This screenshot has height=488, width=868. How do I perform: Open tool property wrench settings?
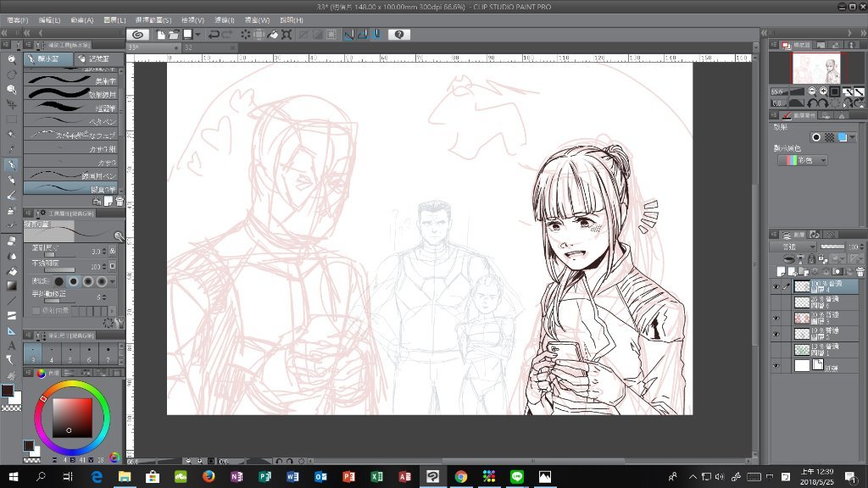pyautogui.click(x=119, y=321)
